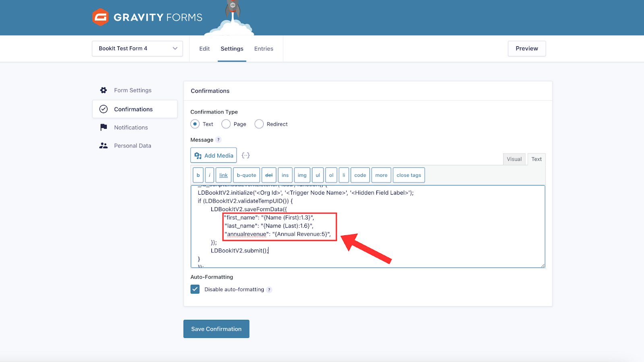The height and width of the screenshot is (362, 644).
Task: Click the Message help question mark icon
Action: click(x=219, y=140)
